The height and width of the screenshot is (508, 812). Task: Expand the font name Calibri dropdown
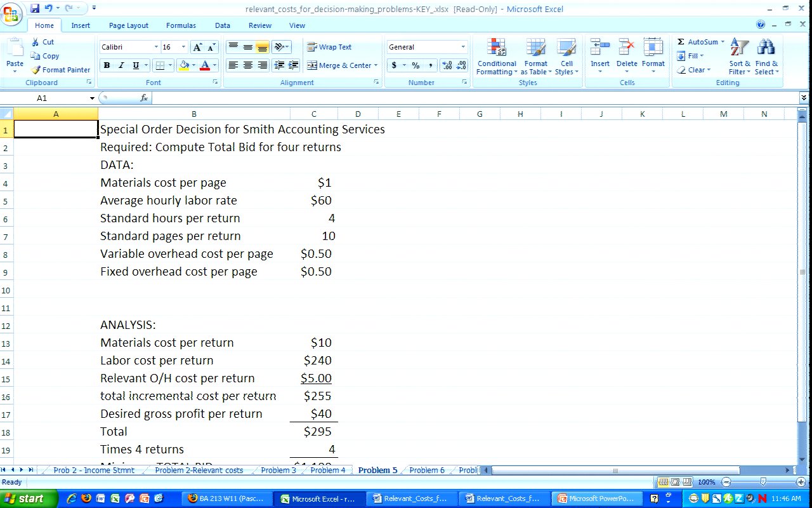point(156,47)
